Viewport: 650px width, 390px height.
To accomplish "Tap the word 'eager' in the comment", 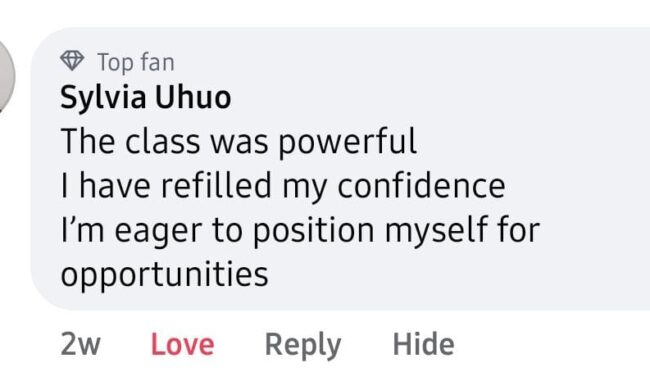I will tap(158, 232).
